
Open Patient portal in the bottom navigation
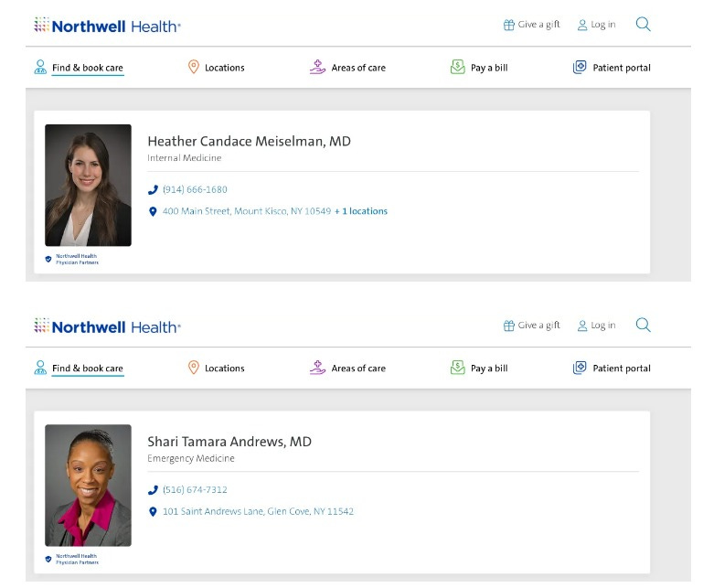pos(622,369)
